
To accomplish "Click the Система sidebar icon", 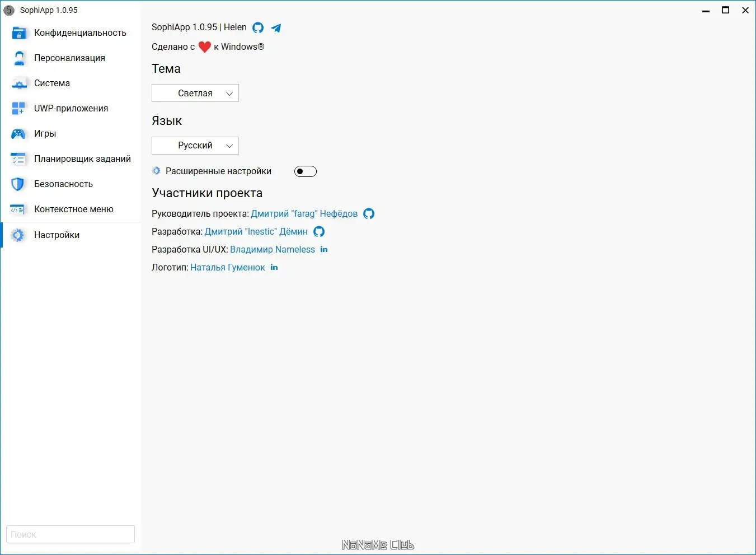I will click(x=19, y=83).
